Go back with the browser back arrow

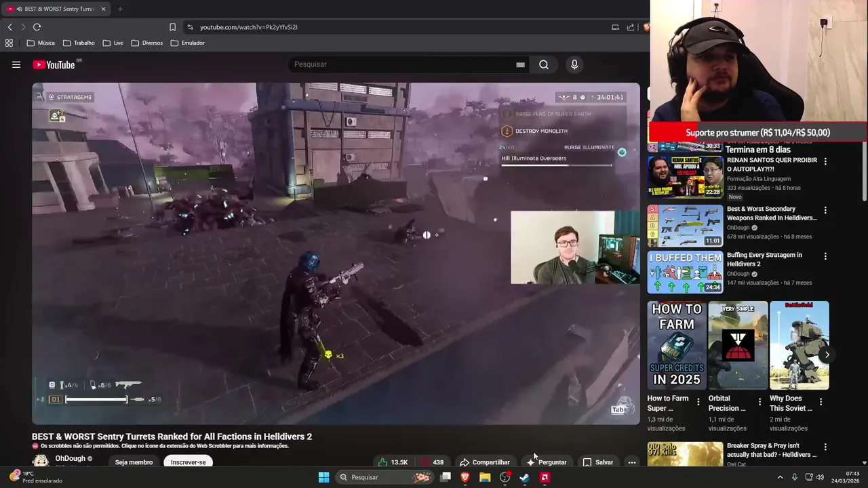pyautogui.click(x=9, y=27)
